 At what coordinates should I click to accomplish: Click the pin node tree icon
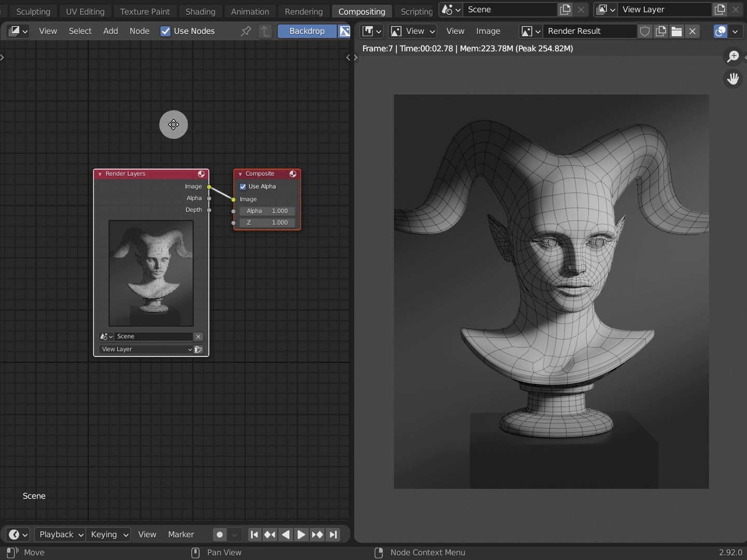pos(246,31)
